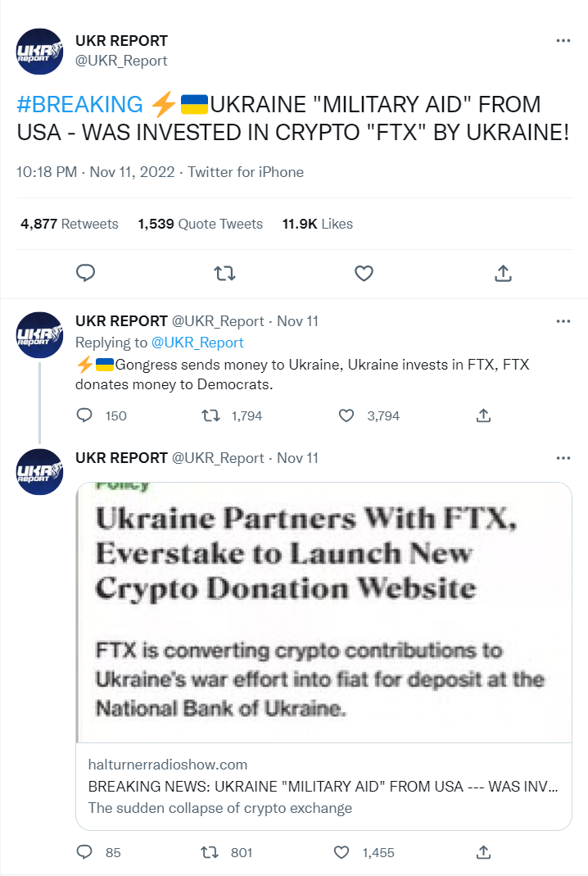This screenshot has height=876, width=588.
Task: Share the main tweet via share icon
Action: tap(503, 273)
